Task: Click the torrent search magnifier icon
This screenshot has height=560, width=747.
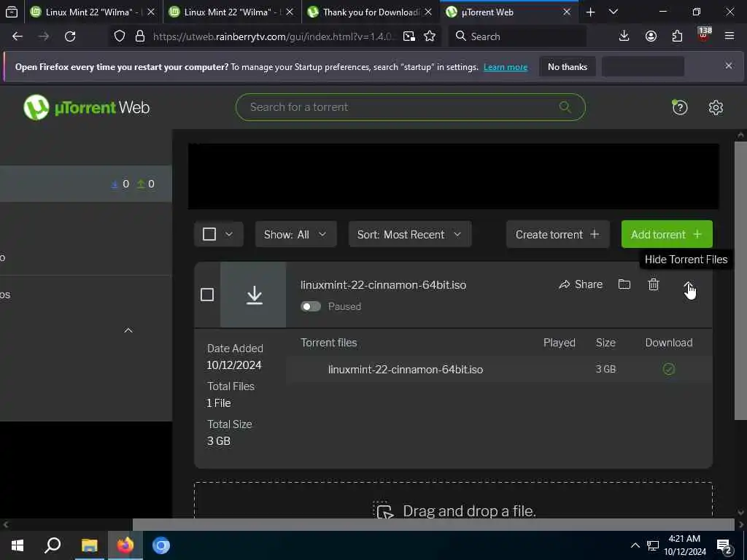Action: click(x=565, y=107)
